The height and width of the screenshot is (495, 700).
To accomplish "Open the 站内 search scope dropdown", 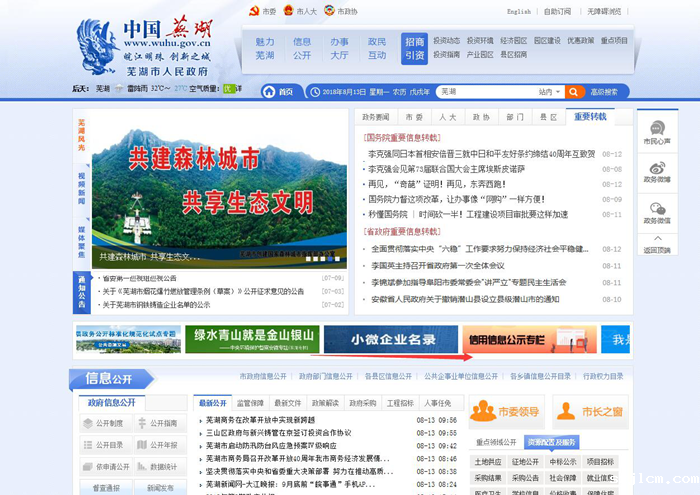I will (x=549, y=92).
